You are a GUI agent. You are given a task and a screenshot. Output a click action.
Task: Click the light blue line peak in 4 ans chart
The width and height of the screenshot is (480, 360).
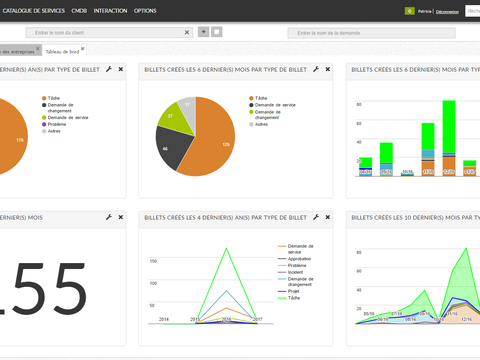226,291
